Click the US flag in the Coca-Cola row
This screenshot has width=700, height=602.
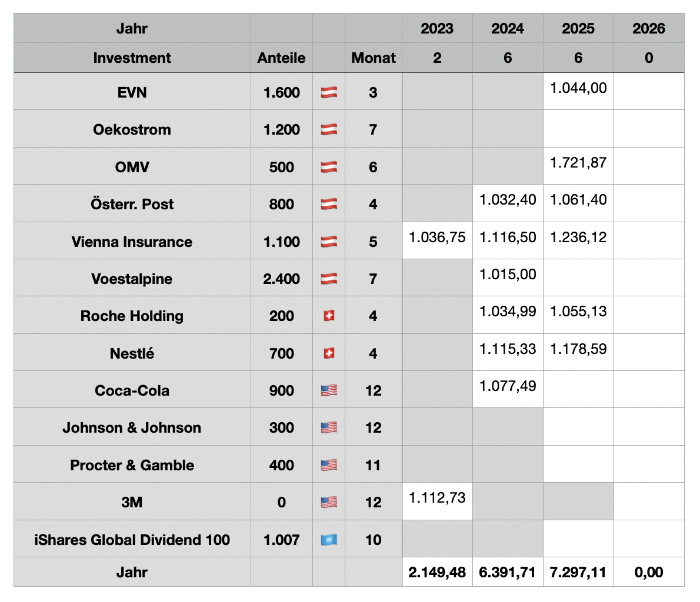tap(329, 390)
